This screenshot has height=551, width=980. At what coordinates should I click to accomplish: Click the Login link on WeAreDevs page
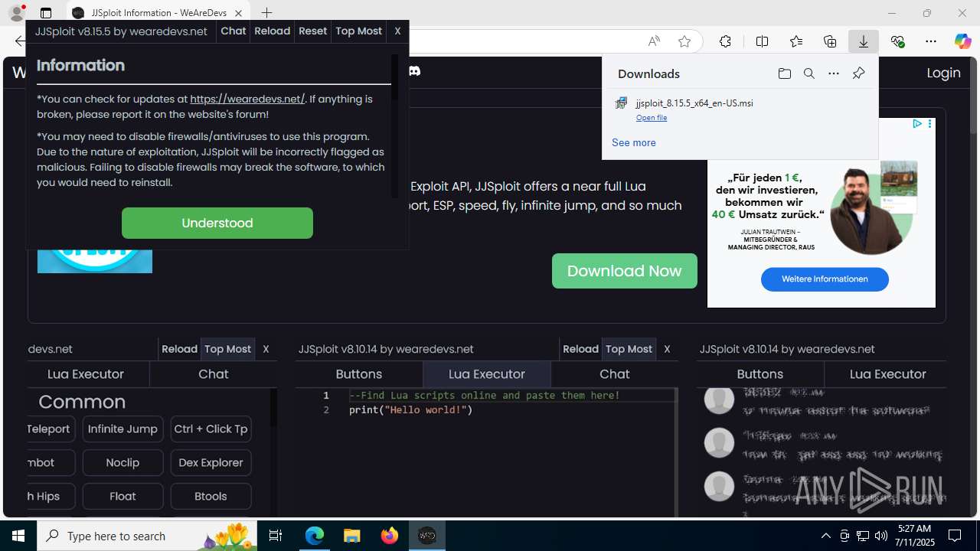[943, 73]
